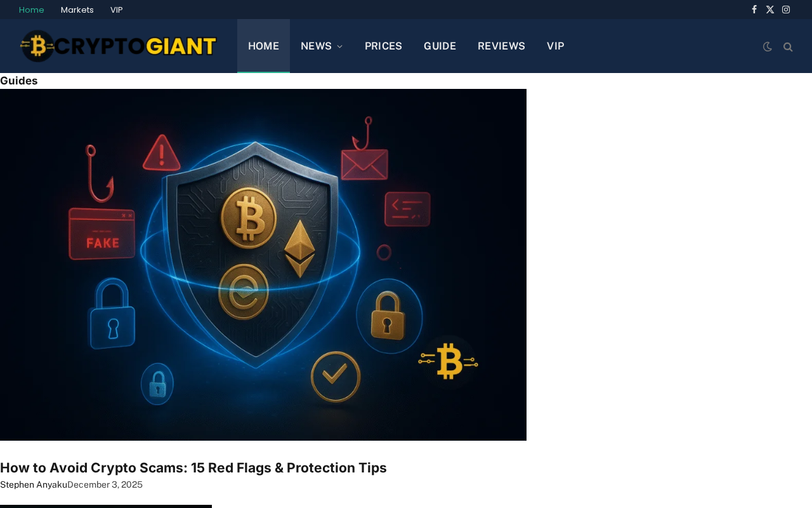Screen dimensions: 812x508
Task: Expand the News dropdown chevron
Action: coord(340,46)
